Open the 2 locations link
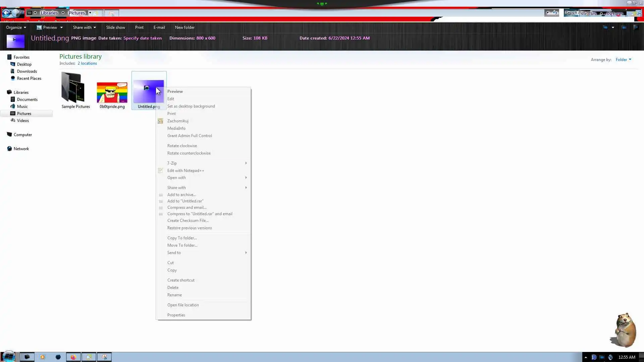Viewport: 644px width, 362px height. point(87,63)
